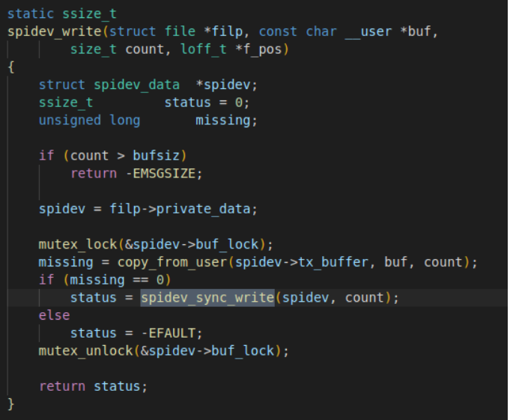Click the 'else' keyword
The image size is (510, 420).
54,315
